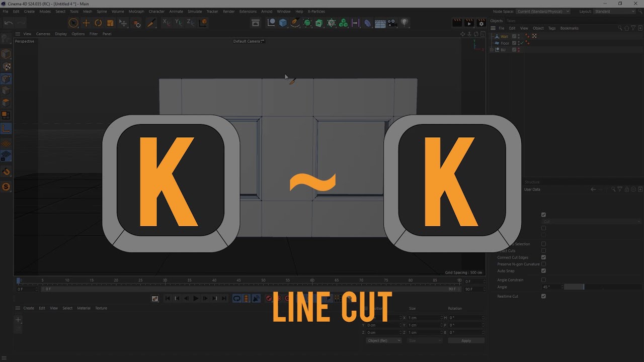This screenshot has height=362, width=644.
Task: Open the viewport hamburger menu
Action: coord(18,34)
